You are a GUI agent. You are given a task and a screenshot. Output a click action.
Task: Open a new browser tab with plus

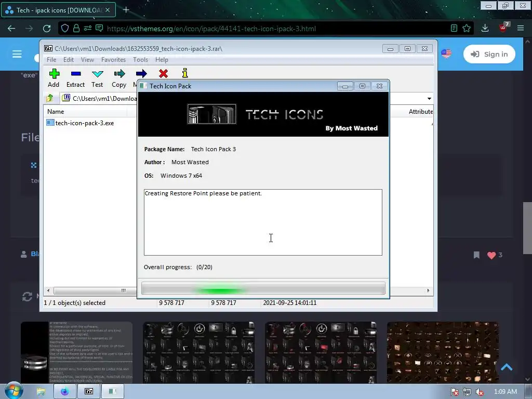126,10
